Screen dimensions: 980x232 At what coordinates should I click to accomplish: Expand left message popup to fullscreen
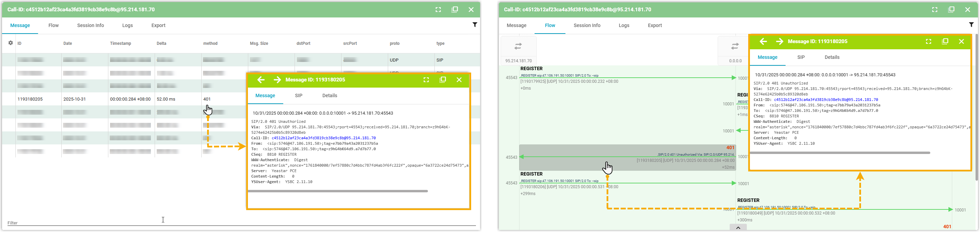pos(426,80)
